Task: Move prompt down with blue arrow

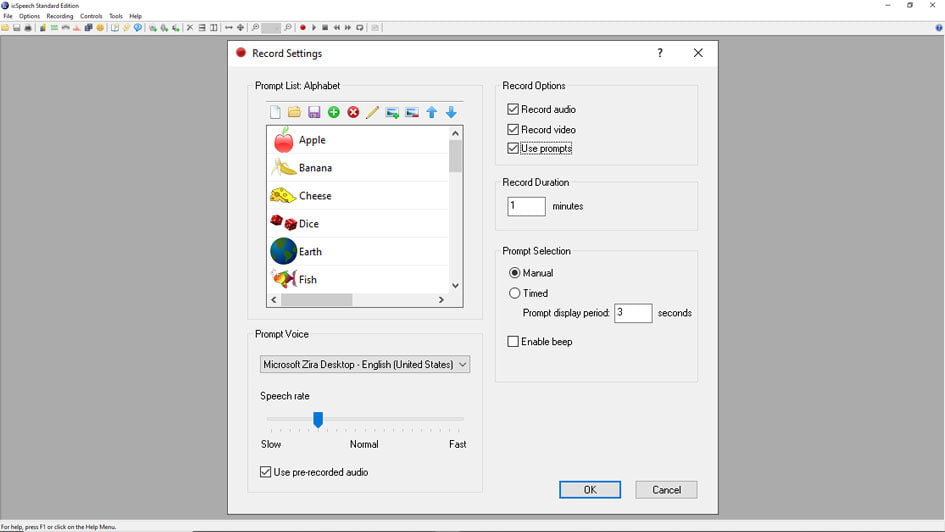Action: coord(451,112)
